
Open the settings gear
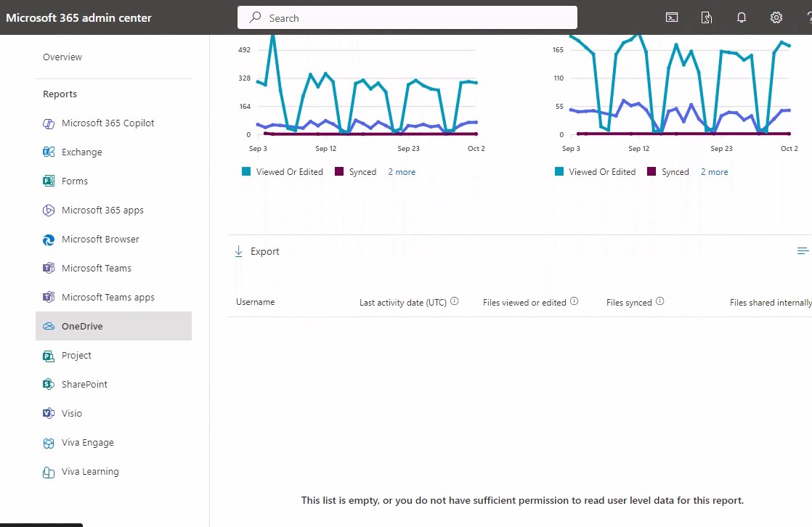[776, 17]
